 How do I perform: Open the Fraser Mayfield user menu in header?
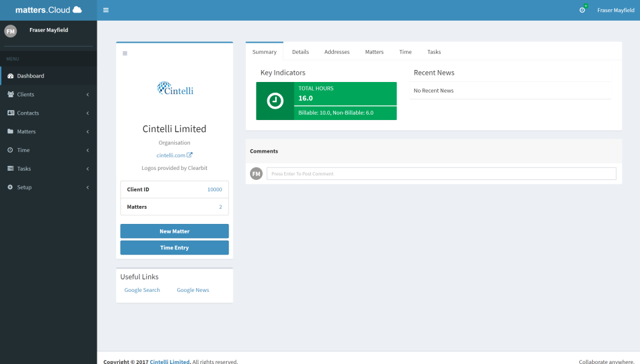pyautogui.click(x=615, y=10)
